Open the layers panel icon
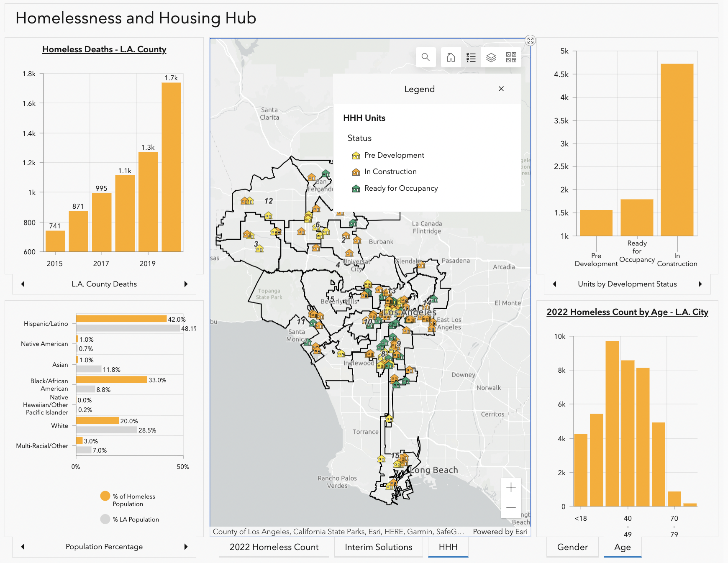The image size is (728, 563). coord(490,57)
